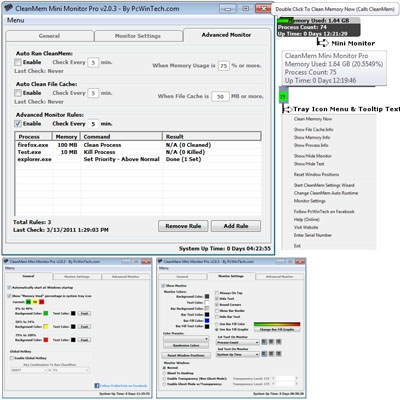The width and height of the screenshot is (400, 400).
Task: Click the Auto Run Check Every minutes field
Action: pyautogui.click(x=93, y=62)
